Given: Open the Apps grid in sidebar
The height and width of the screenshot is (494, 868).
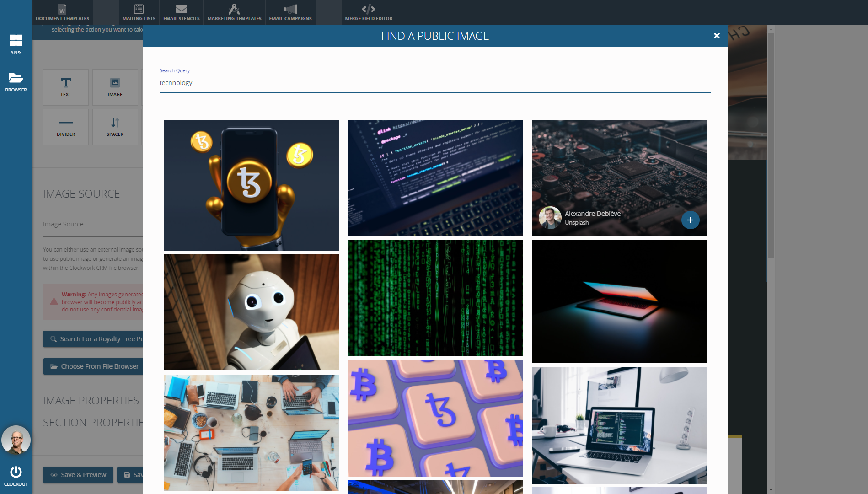Looking at the screenshot, I should pos(16,44).
